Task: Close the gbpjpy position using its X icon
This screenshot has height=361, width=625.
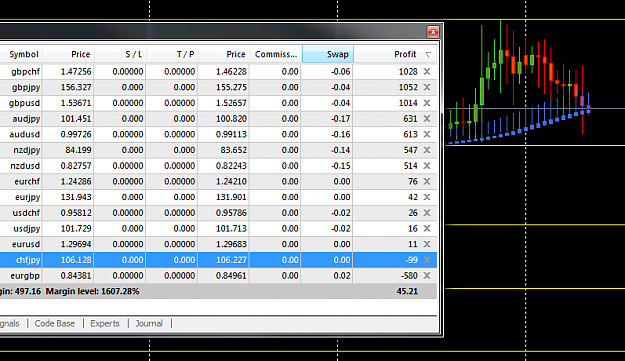Action: click(427, 87)
